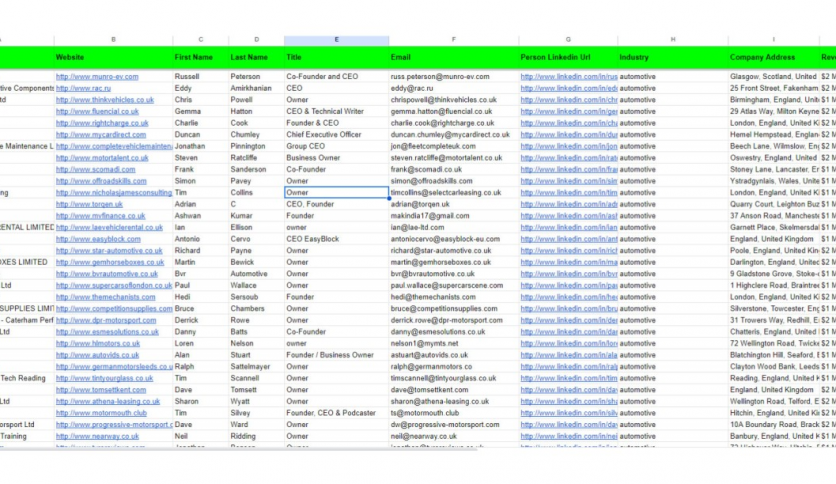Viewport: 836px width, 484px height.
Task: Select address '37 Anson Road, Mancheste' cell
Action: point(774,216)
